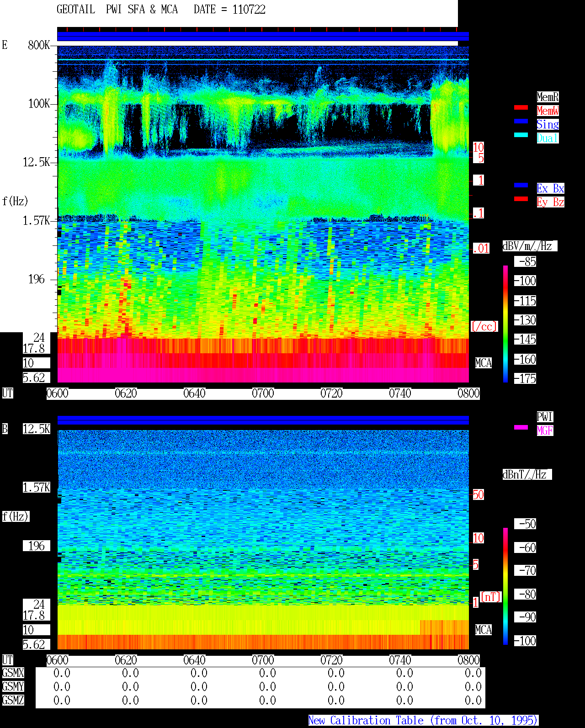
Task: Click the cyan Dual legend swatch
Action: (x=521, y=135)
